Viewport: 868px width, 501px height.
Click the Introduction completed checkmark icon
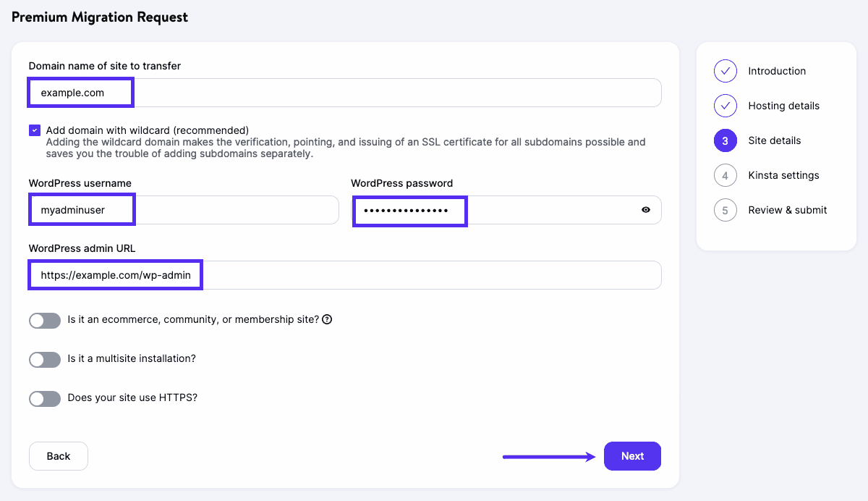pos(726,71)
